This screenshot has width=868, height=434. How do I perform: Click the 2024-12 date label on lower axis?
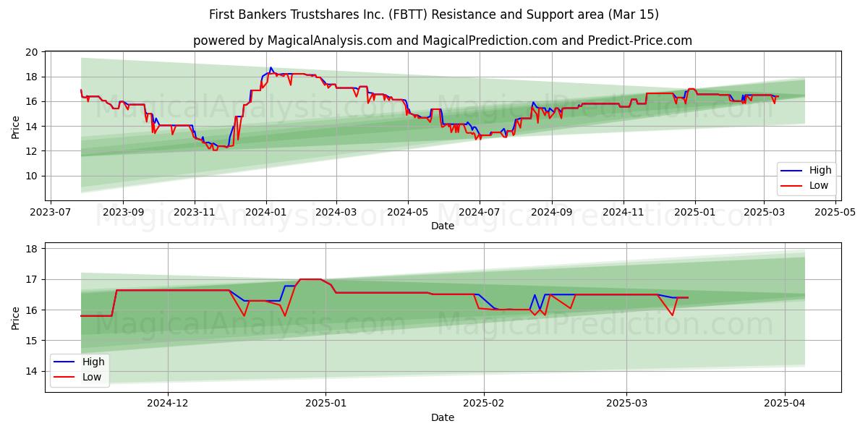(168, 404)
